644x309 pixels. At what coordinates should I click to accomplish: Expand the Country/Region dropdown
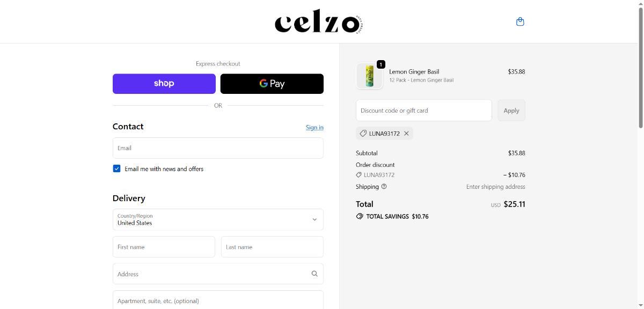click(x=218, y=219)
